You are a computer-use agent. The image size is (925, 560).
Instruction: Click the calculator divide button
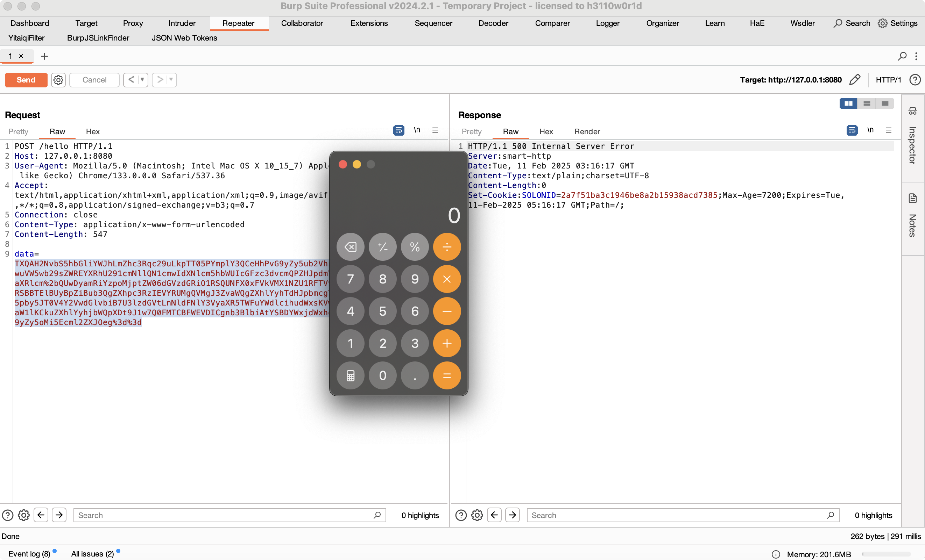coord(447,247)
